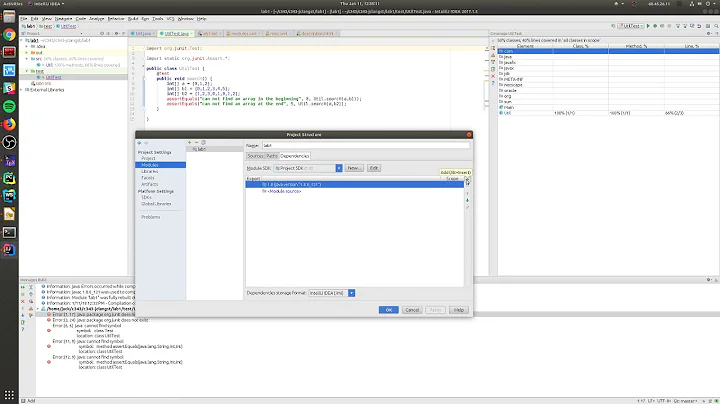This screenshot has width=720, height=404.
Task: Select Libraries in Project Settings list
Action: click(x=150, y=171)
